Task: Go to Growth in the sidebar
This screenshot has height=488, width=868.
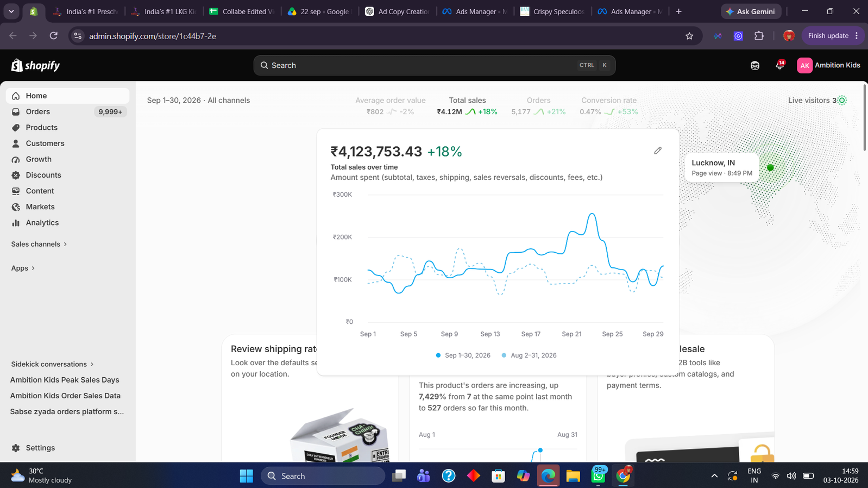Action: point(39,159)
